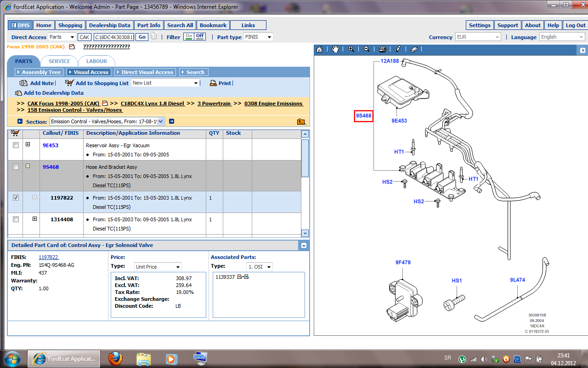Open the Currency EUR dropdown
The width and height of the screenshot is (588, 368).
pos(478,37)
